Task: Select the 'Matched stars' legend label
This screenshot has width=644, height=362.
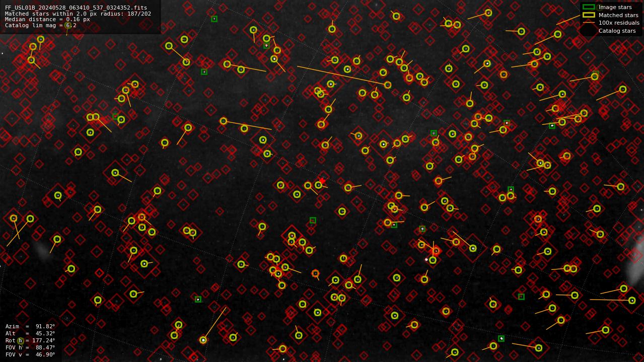Action: (x=618, y=15)
